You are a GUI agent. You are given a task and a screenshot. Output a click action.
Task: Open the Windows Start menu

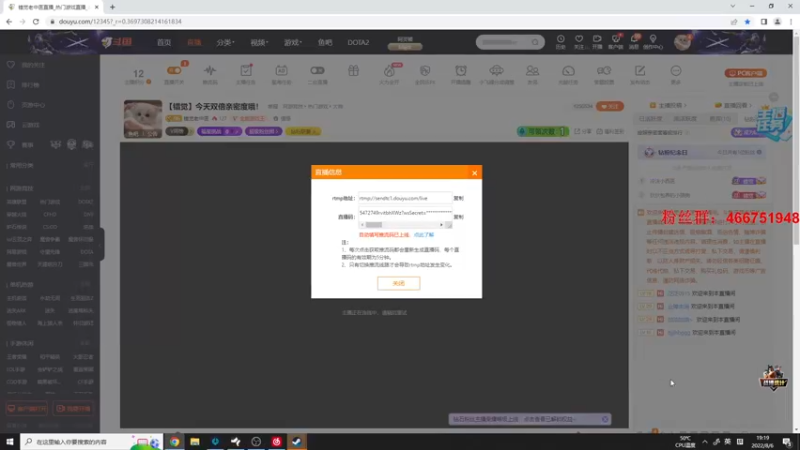click(x=10, y=441)
